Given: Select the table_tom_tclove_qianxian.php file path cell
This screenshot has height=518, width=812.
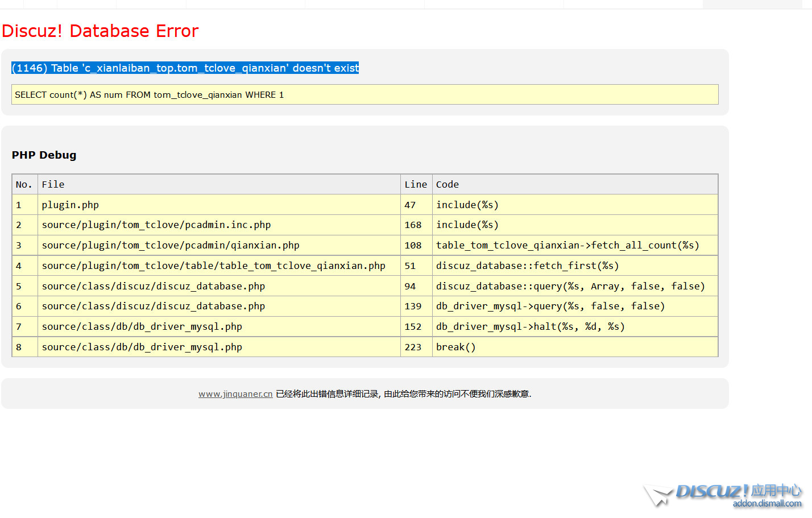Looking at the screenshot, I should (x=213, y=266).
